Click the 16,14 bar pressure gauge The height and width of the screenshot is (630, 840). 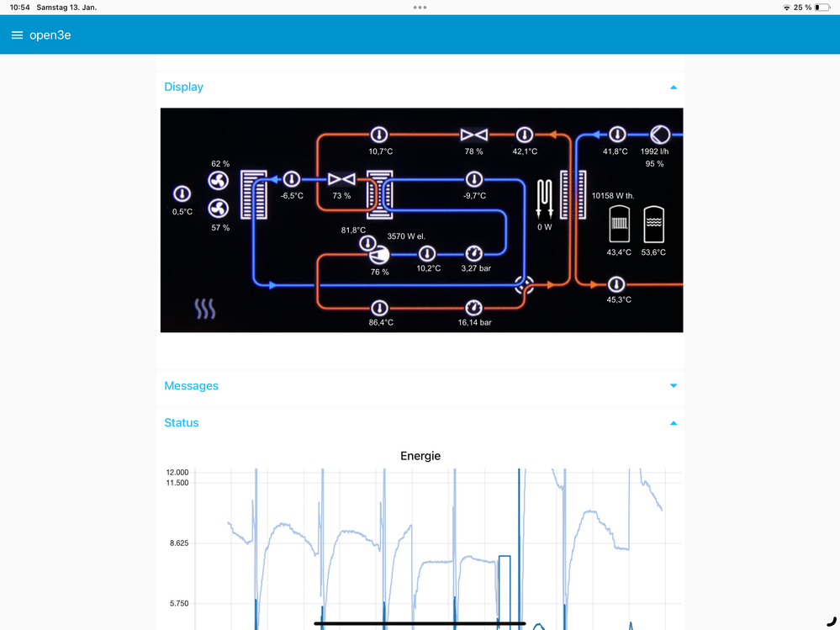point(474,308)
